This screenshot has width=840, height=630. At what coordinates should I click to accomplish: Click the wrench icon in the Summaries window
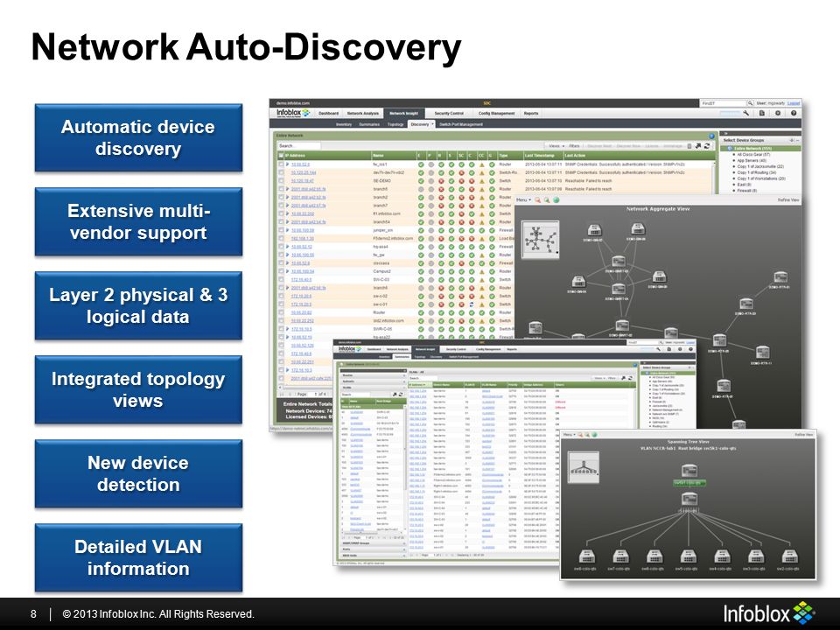658,349
